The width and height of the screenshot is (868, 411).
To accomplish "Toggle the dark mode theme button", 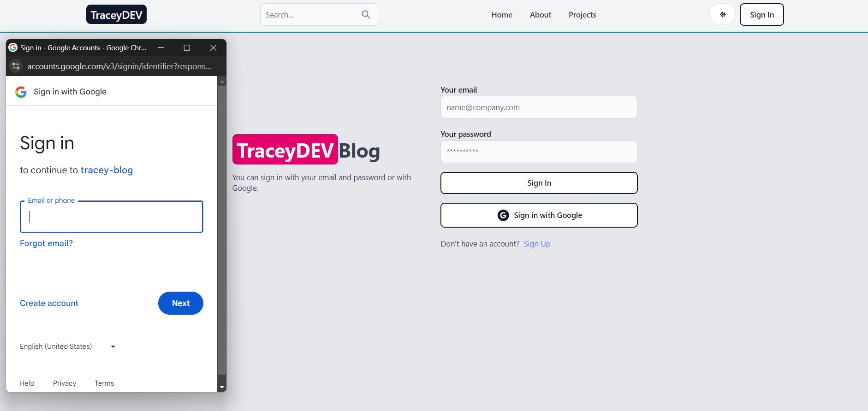I will (722, 15).
